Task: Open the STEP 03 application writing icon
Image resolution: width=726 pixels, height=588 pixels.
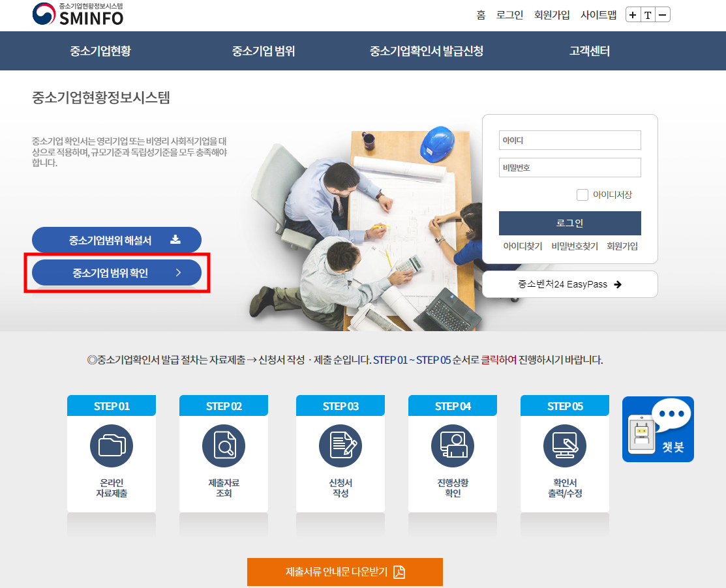Action: [340, 445]
